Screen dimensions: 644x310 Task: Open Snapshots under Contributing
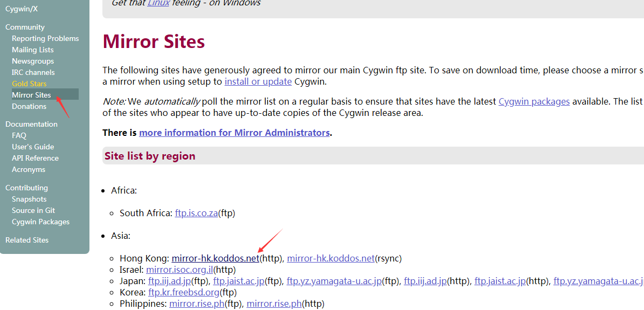click(x=29, y=199)
